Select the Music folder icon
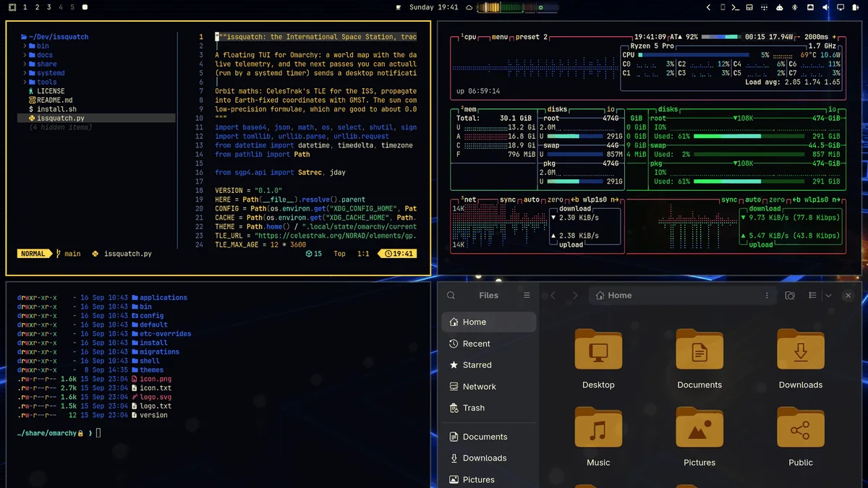This screenshot has width=868, height=488. pos(598,427)
